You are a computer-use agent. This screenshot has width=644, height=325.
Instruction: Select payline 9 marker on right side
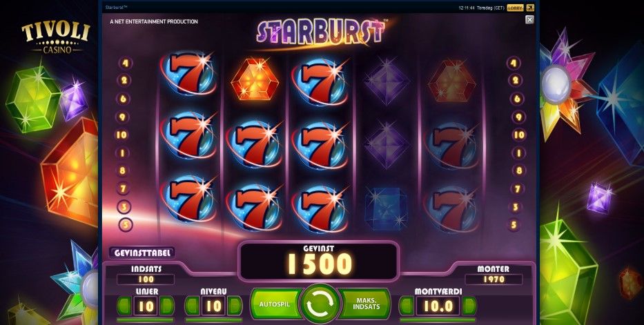[x=518, y=117]
